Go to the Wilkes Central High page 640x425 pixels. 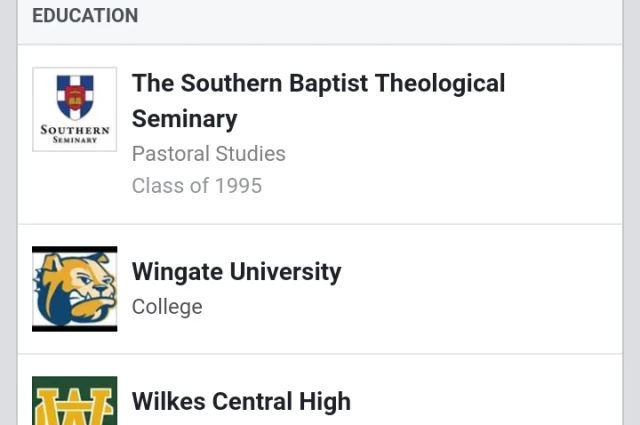pyautogui.click(x=241, y=402)
